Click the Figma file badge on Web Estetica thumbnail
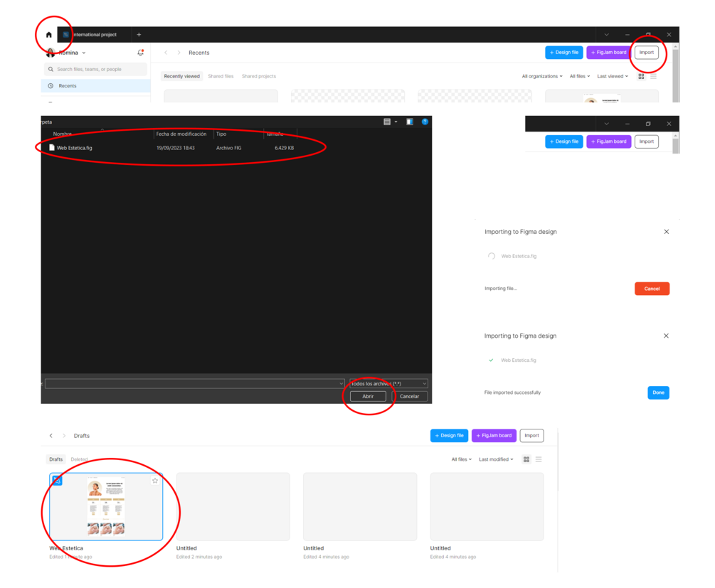715x588 pixels. 57,481
